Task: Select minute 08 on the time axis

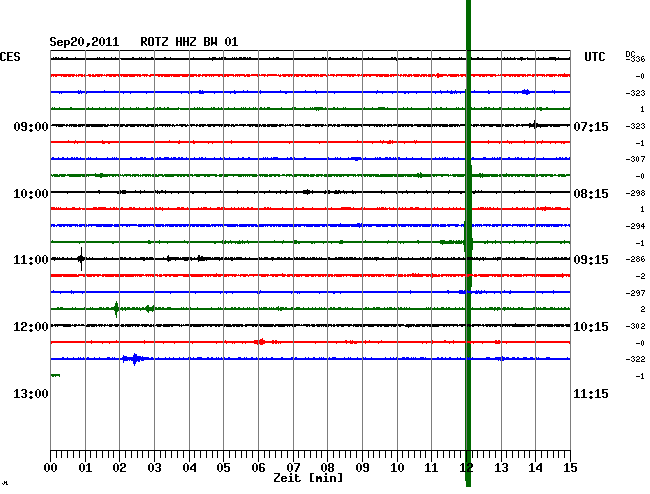Action: click(x=327, y=468)
